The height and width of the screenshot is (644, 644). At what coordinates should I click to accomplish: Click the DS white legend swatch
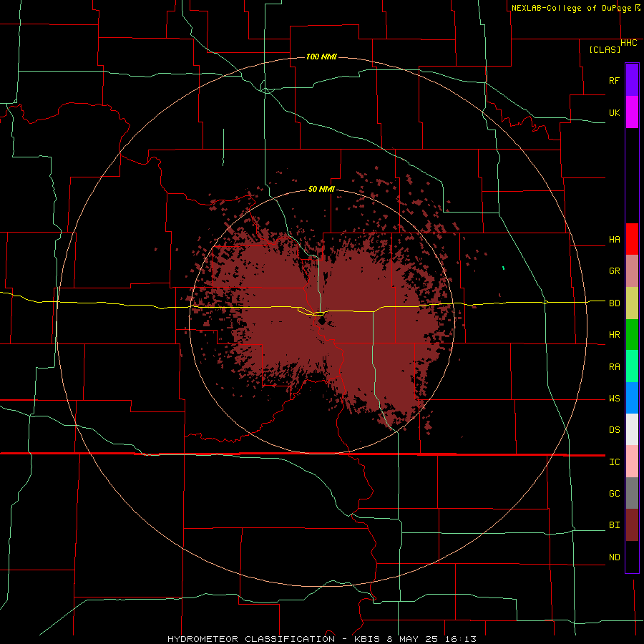click(x=632, y=429)
